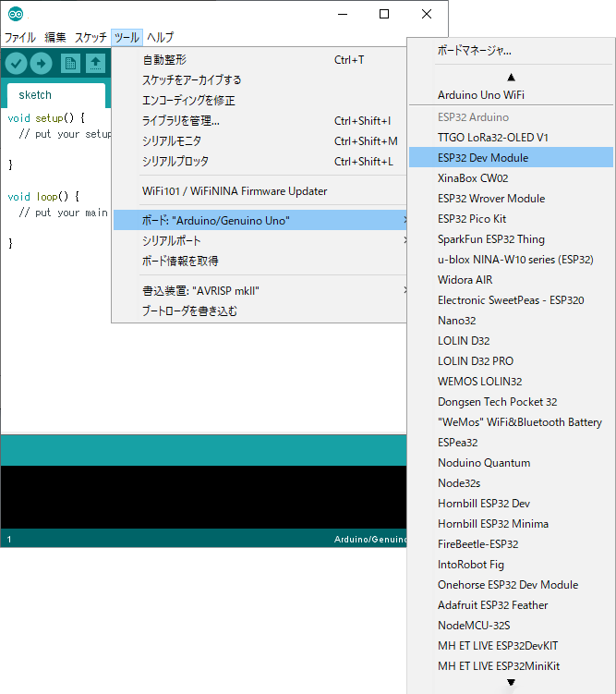The image size is (616, 694).
Task: Select TTGO LoRa32-OLED V1 board
Action: 511,138
